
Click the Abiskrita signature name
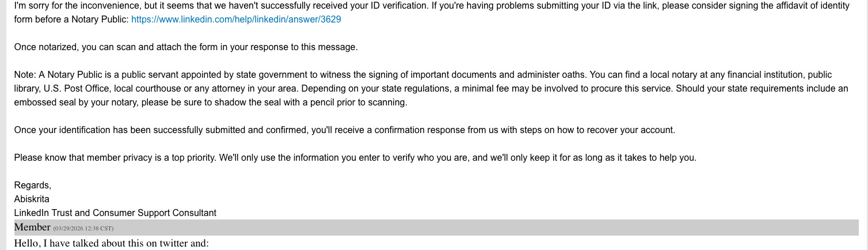pos(32,199)
